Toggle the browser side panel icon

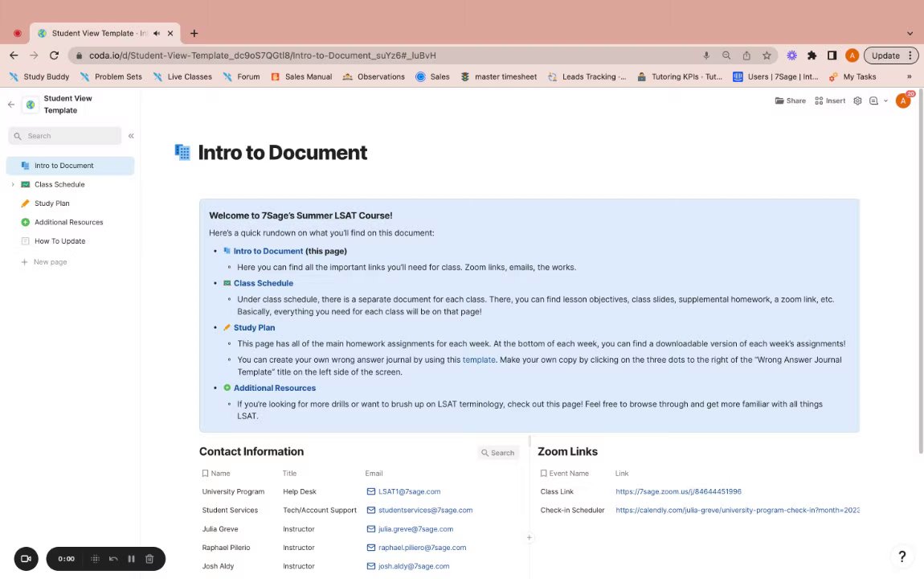tap(832, 55)
